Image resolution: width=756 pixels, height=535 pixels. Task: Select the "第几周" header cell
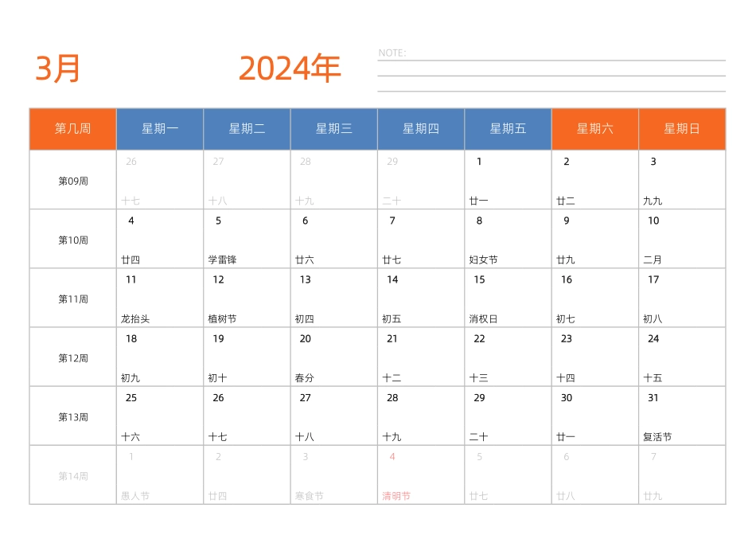click(72, 129)
